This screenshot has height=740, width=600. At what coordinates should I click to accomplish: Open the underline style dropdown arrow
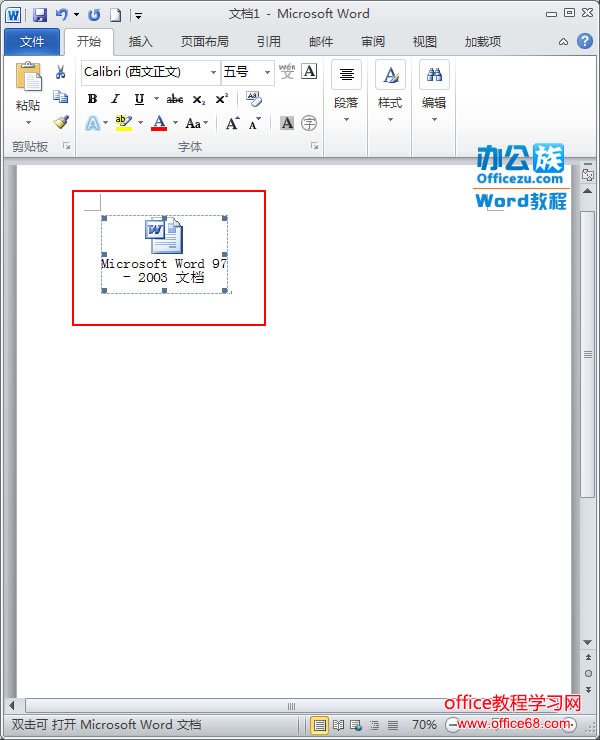coord(156,99)
